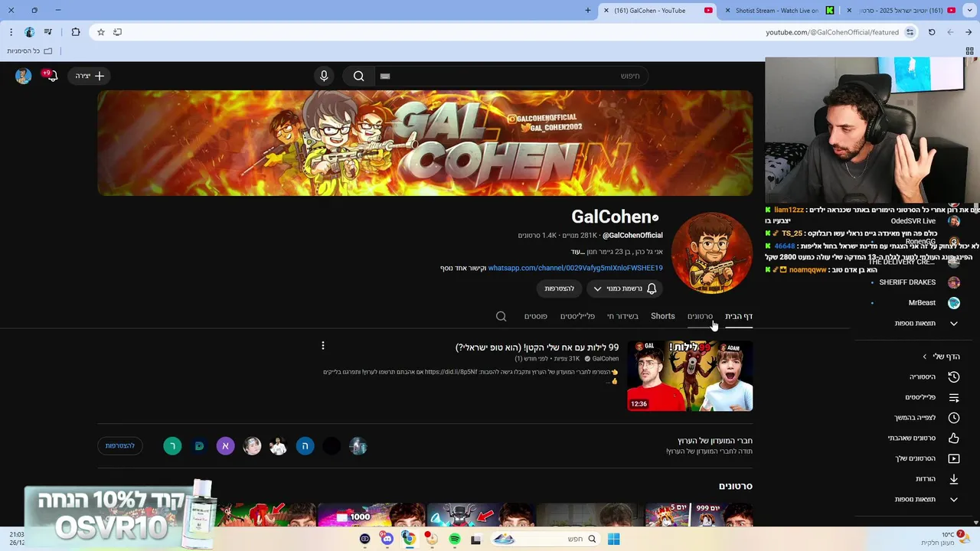Viewport: 980px width, 551px height.
Task: Open the בשידור חי (live) tab
Action: pyautogui.click(x=622, y=316)
